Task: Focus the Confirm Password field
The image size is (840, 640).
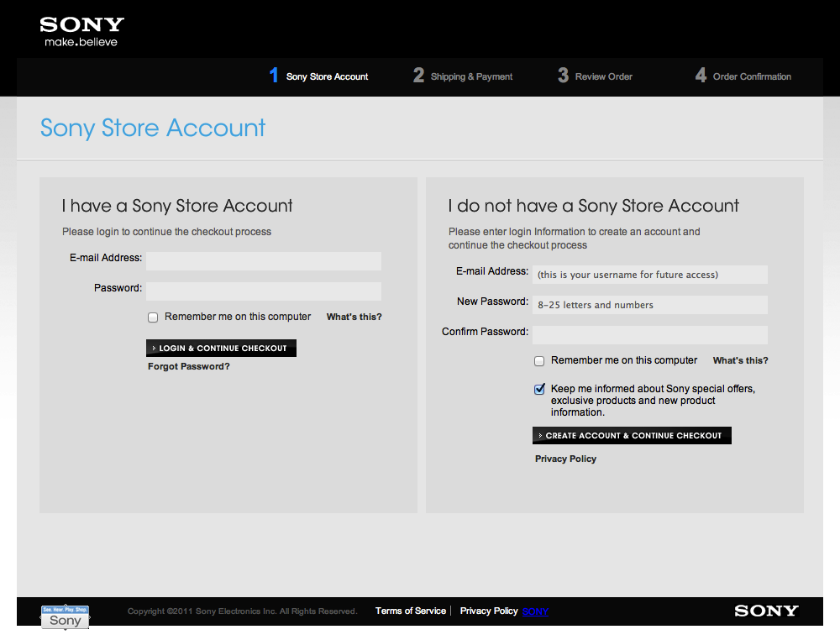Action: tap(650, 335)
